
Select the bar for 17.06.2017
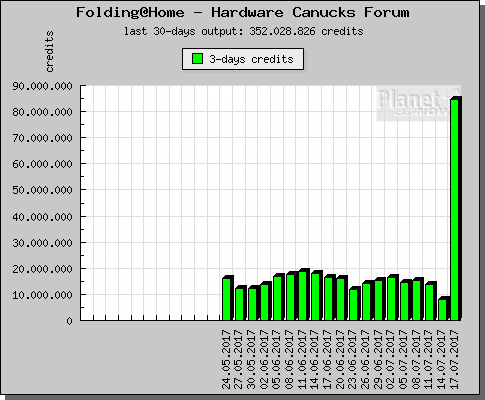pyautogui.click(x=329, y=297)
